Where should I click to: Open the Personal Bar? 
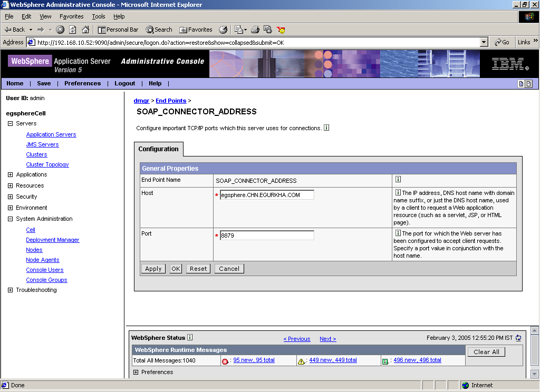[118, 30]
